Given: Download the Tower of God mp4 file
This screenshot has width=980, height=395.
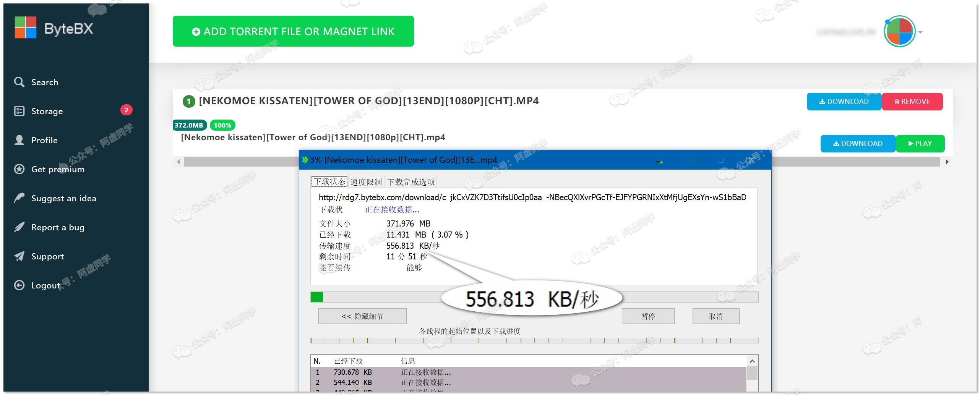Looking at the screenshot, I should pos(858,144).
